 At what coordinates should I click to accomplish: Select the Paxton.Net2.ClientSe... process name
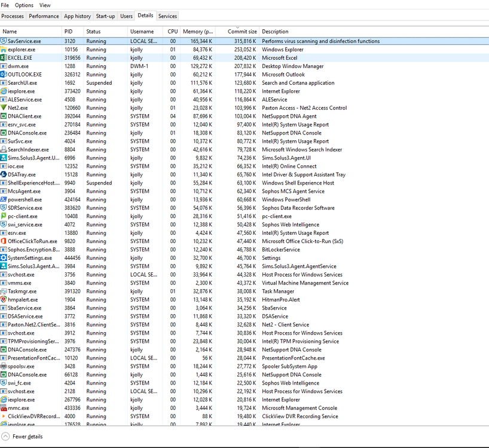[34, 324]
